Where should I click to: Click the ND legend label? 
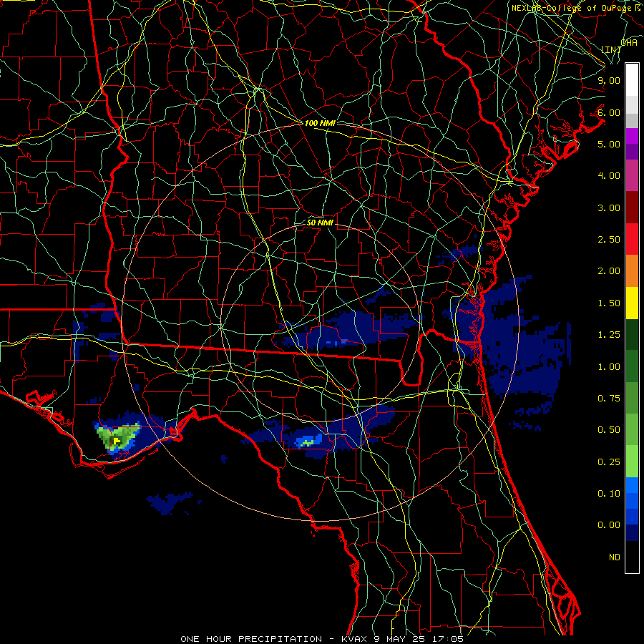pos(615,557)
